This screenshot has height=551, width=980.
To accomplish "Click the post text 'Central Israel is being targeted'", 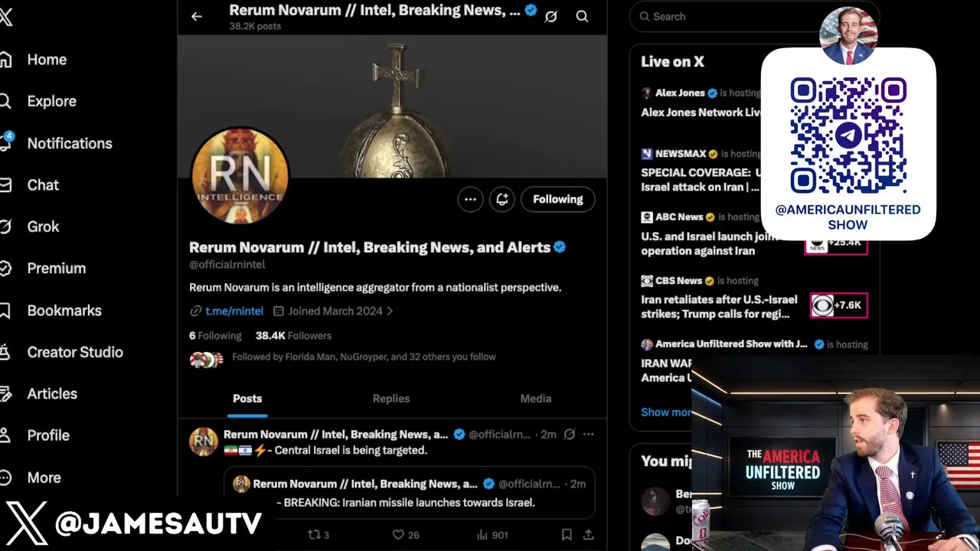I will pyautogui.click(x=351, y=450).
